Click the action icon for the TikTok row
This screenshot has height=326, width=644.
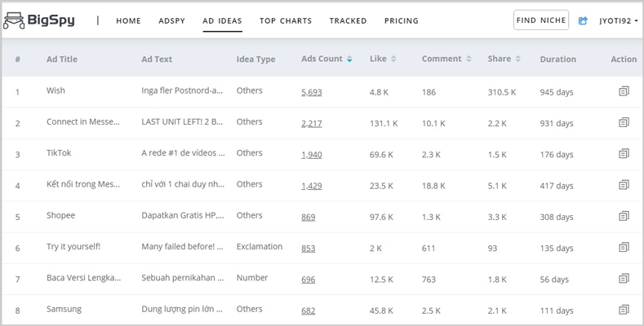click(624, 153)
